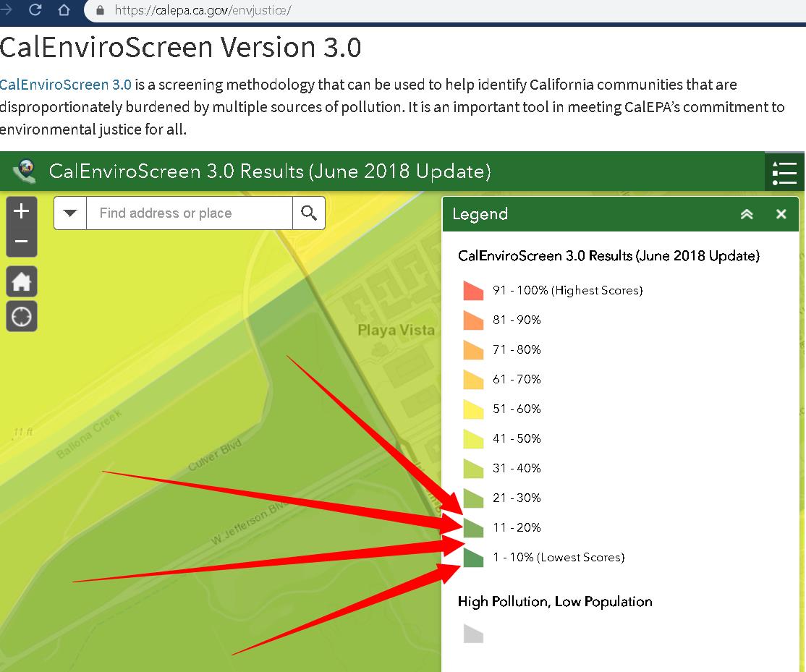
Task: Reload the page with the browser refresh icon
Action: pos(35,9)
